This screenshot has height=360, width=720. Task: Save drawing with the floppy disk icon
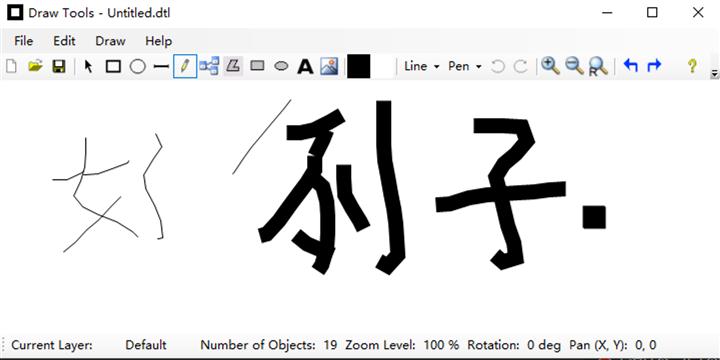59,67
